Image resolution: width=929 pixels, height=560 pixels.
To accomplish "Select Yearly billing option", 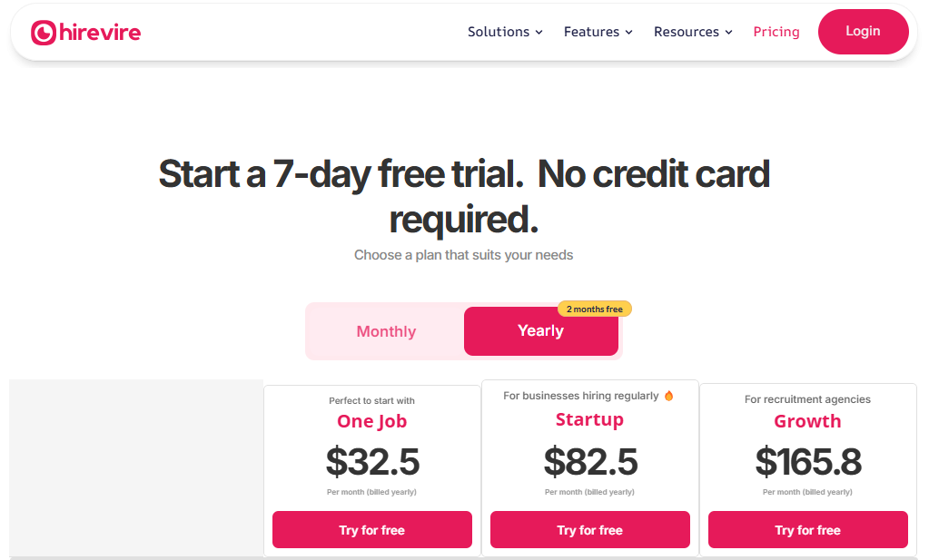I will coord(540,331).
